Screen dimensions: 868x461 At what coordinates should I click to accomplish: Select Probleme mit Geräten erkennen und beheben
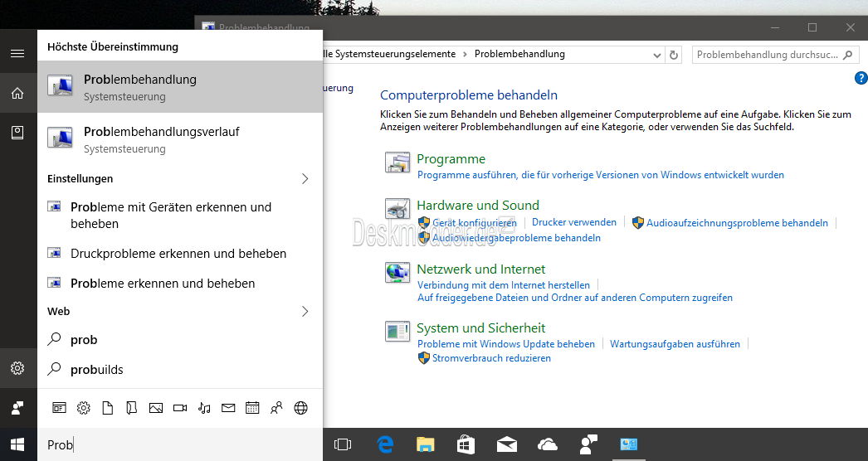tap(180, 216)
